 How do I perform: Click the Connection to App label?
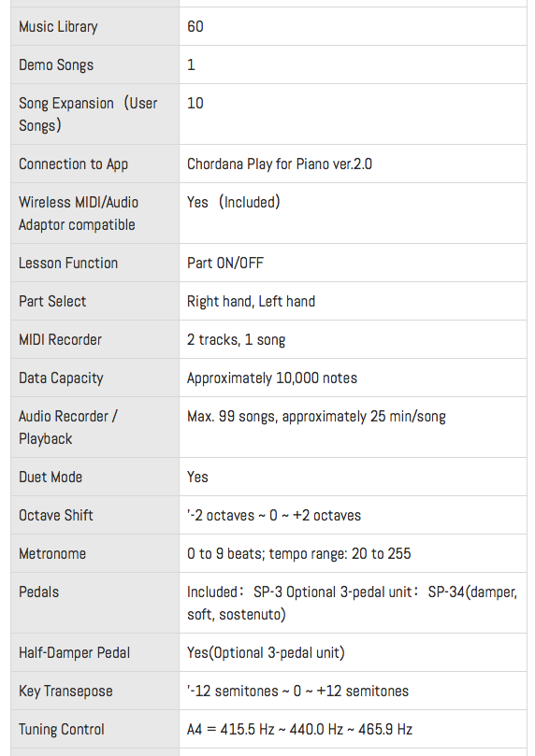pyautogui.click(x=73, y=164)
